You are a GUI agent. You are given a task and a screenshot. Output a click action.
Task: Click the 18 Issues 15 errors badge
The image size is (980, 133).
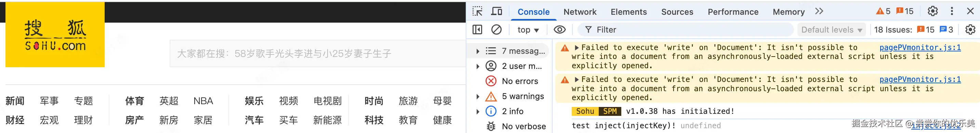(x=925, y=30)
